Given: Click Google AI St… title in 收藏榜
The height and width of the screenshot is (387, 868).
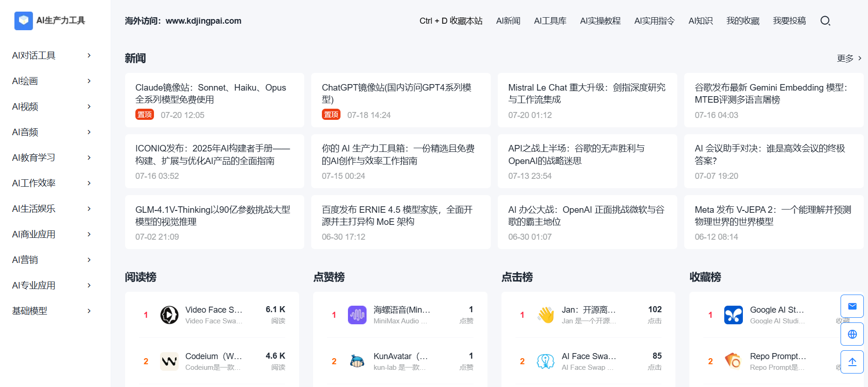Looking at the screenshot, I should pos(777,310).
